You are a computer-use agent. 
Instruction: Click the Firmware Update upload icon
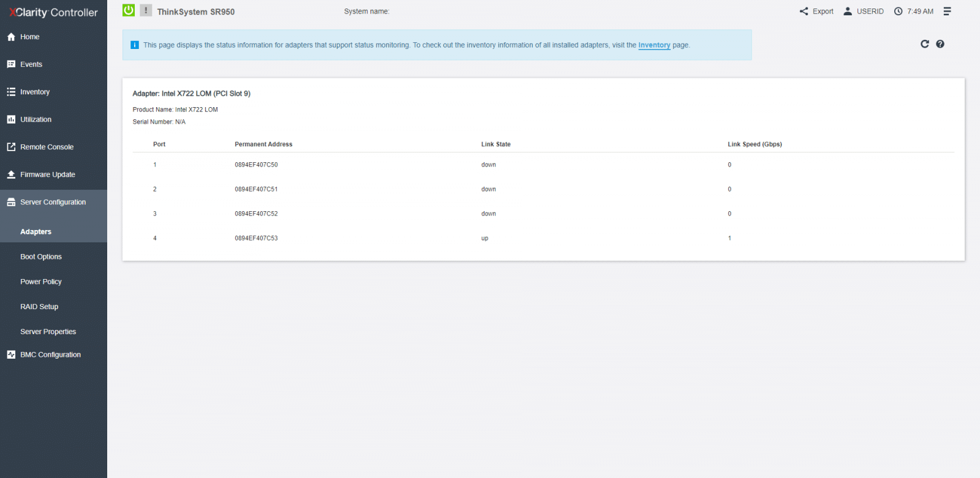pyautogui.click(x=11, y=174)
